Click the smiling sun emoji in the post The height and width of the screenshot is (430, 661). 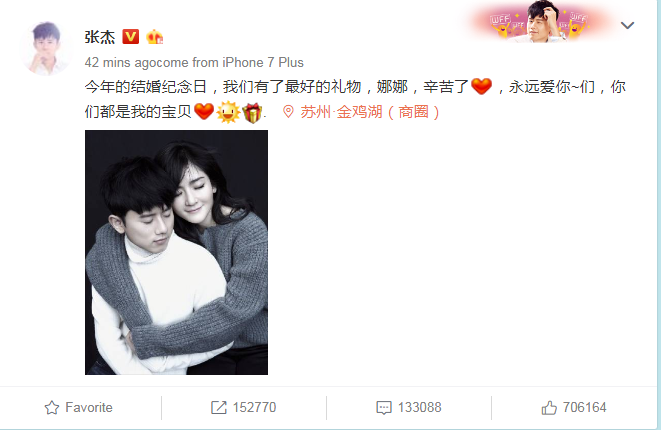click(228, 112)
